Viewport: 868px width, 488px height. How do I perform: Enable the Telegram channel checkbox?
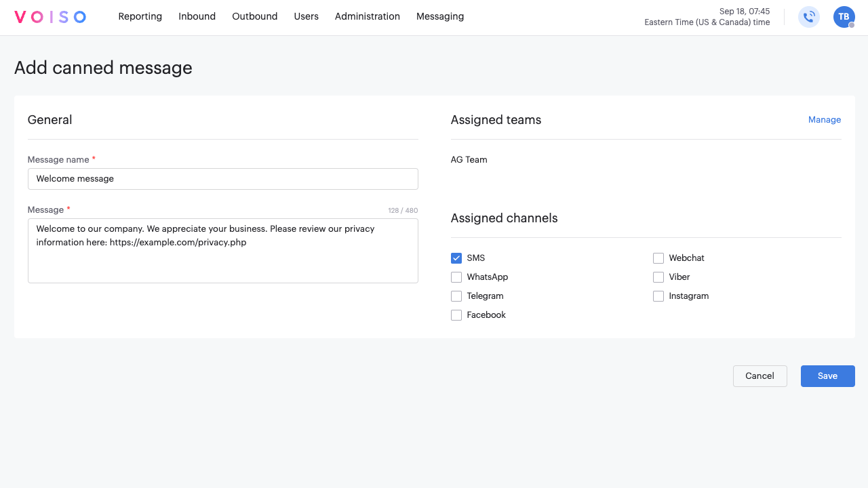(x=456, y=296)
